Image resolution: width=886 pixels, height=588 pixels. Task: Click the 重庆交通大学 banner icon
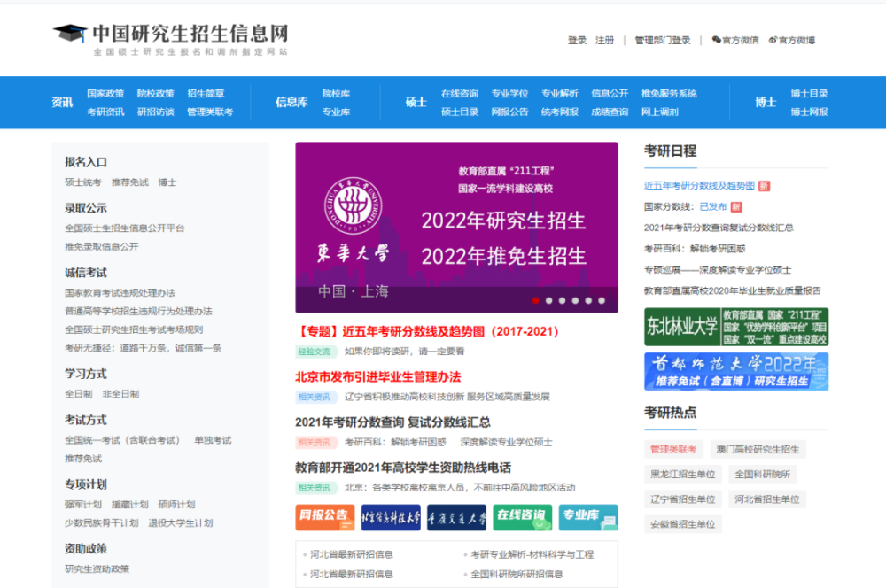click(456, 517)
